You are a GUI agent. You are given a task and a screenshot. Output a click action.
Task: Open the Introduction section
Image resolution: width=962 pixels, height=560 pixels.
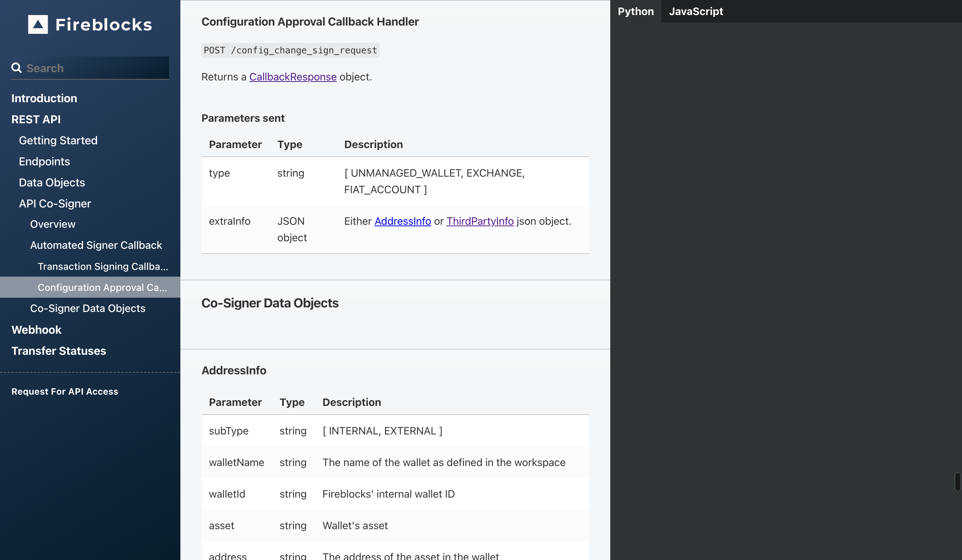pyautogui.click(x=44, y=98)
